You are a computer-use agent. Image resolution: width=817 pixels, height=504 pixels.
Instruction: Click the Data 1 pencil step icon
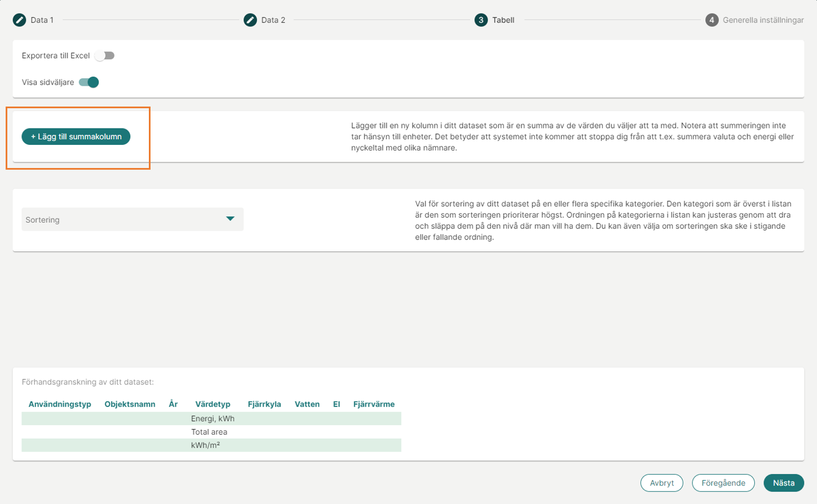pos(20,20)
